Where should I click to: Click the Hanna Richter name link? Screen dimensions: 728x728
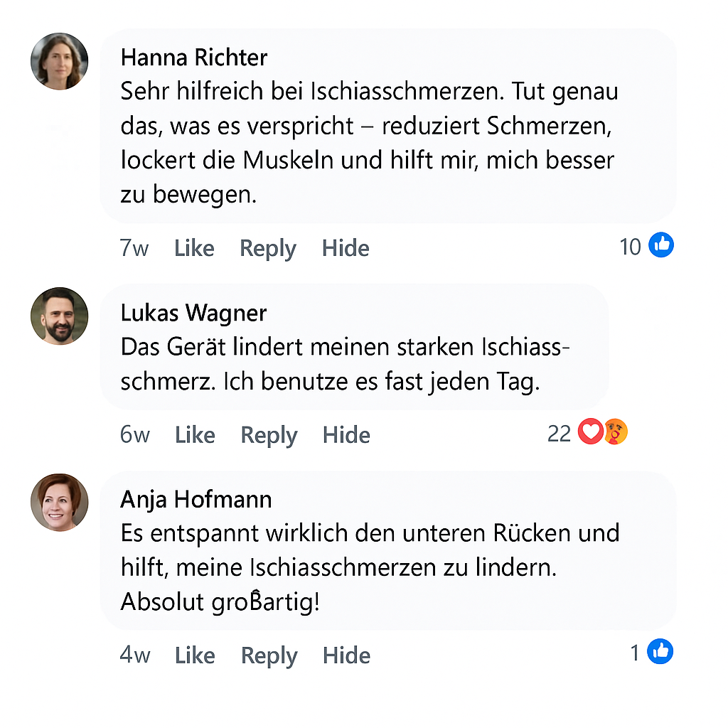194,57
